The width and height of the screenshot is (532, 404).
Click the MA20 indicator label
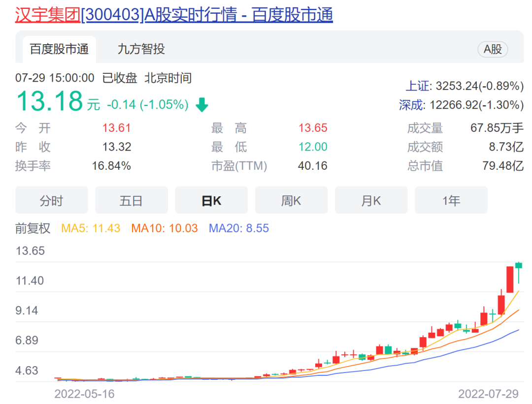pyautogui.click(x=239, y=228)
